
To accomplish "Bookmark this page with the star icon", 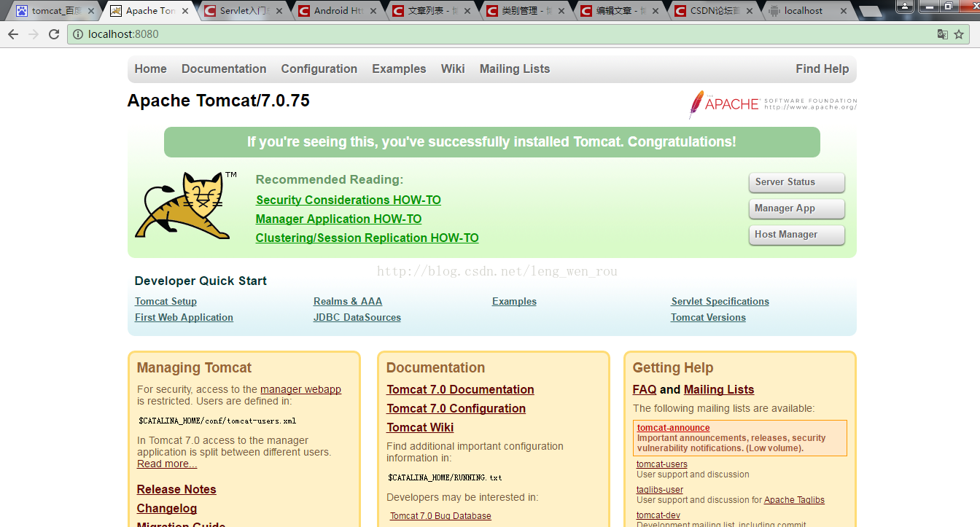I will [x=959, y=34].
